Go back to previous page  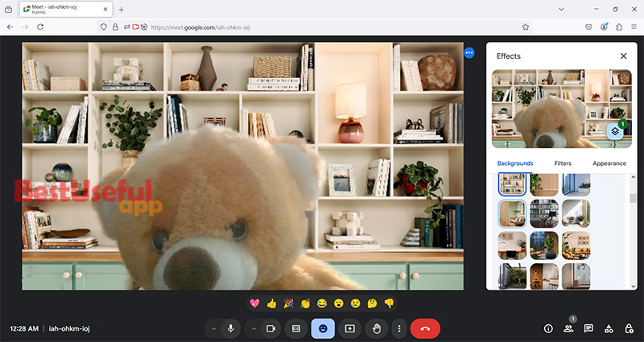10,27
